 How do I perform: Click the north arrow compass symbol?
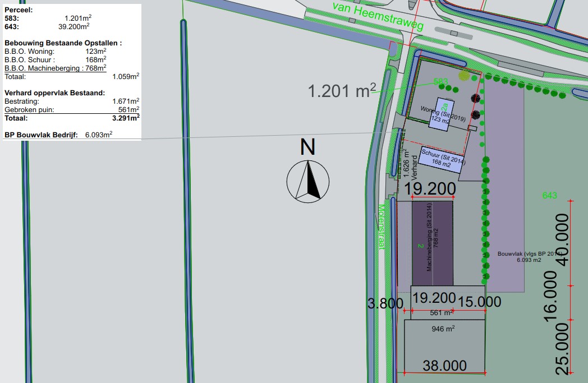[308, 182]
